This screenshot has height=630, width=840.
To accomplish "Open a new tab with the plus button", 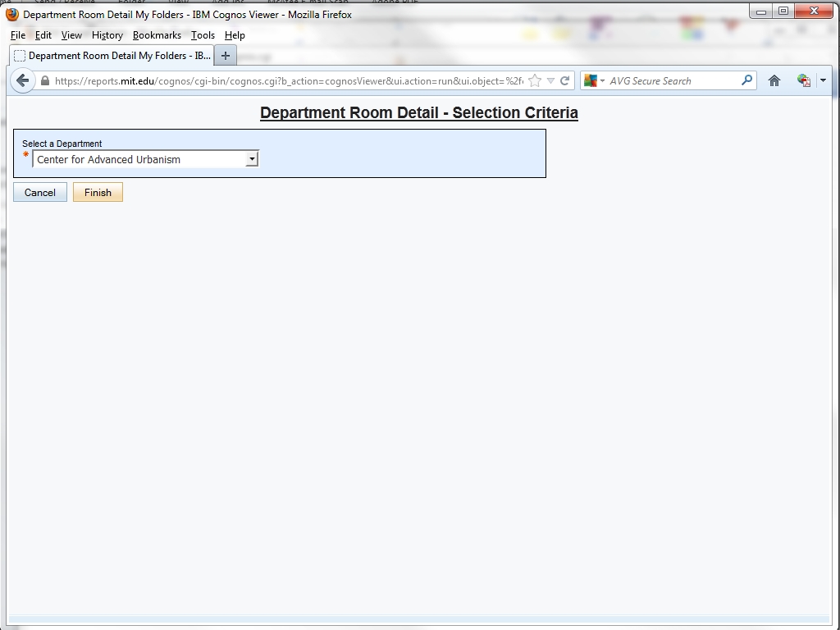I will [x=225, y=56].
